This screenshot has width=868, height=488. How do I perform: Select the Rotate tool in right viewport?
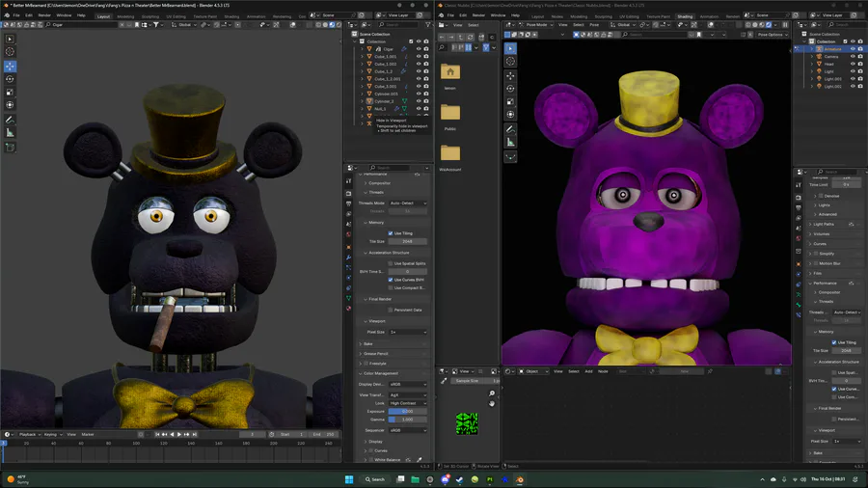(510, 89)
